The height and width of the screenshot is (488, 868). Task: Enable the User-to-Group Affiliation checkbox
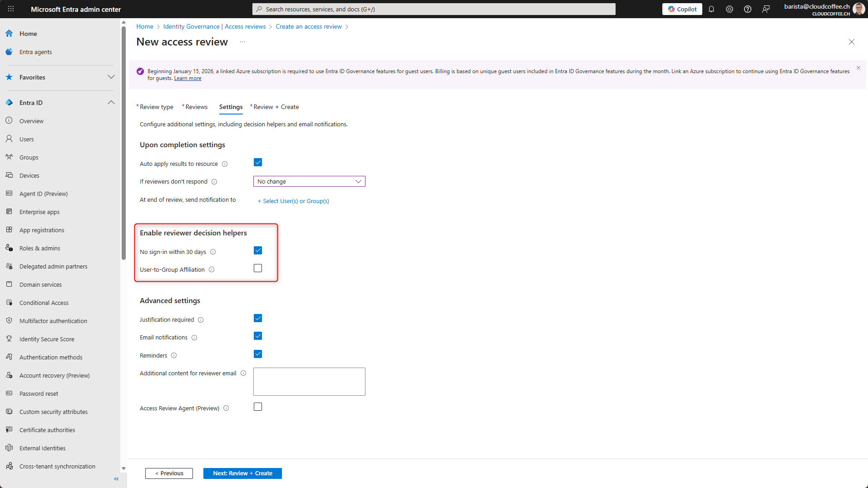coord(258,269)
